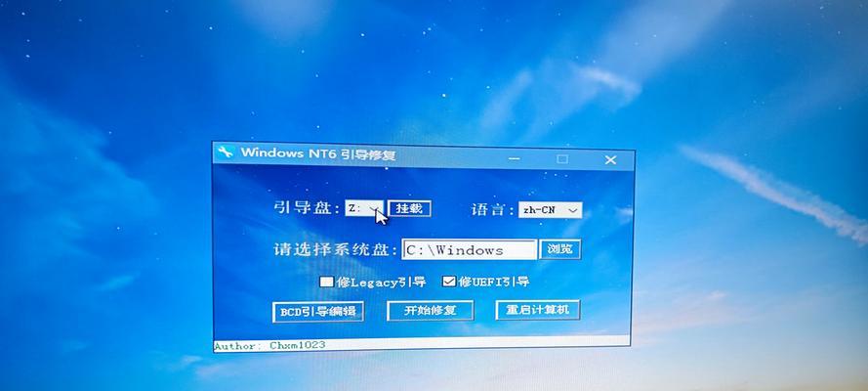
Task: Click the 'Windows NT6 引导修复' title text
Action: coord(318,153)
